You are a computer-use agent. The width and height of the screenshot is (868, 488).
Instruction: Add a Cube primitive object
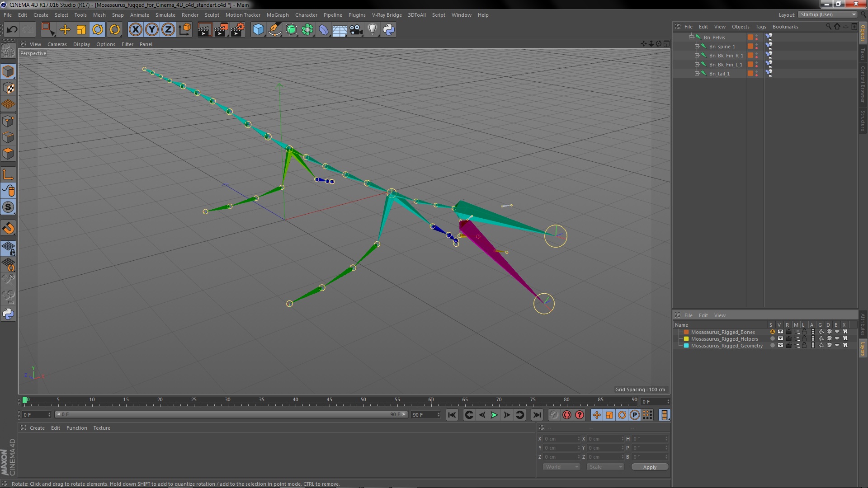click(x=258, y=30)
